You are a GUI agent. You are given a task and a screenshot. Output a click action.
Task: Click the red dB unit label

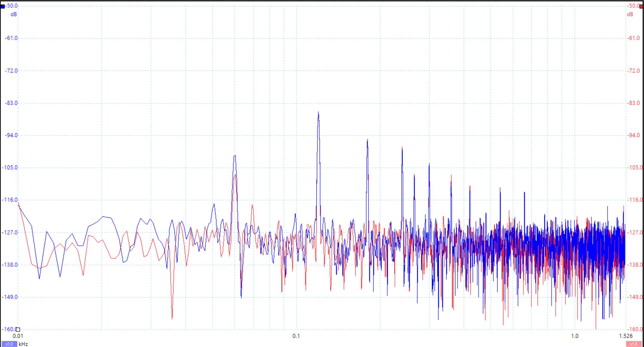[x=630, y=14]
